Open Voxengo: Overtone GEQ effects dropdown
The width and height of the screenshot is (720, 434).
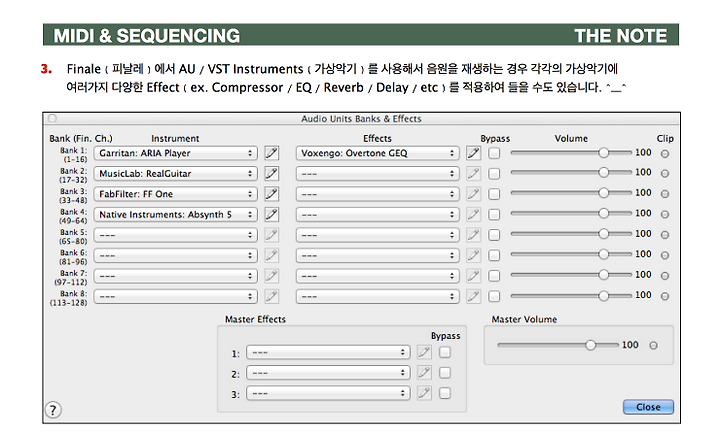click(x=377, y=153)
